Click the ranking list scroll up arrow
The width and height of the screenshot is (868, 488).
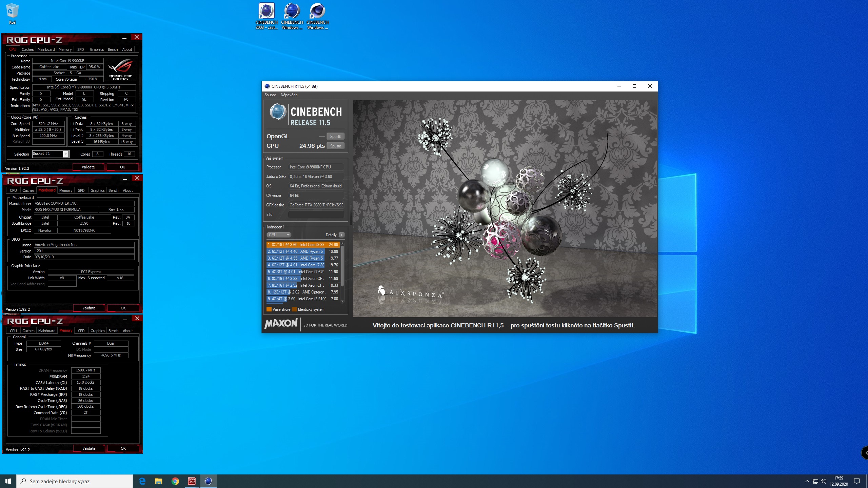342,244
